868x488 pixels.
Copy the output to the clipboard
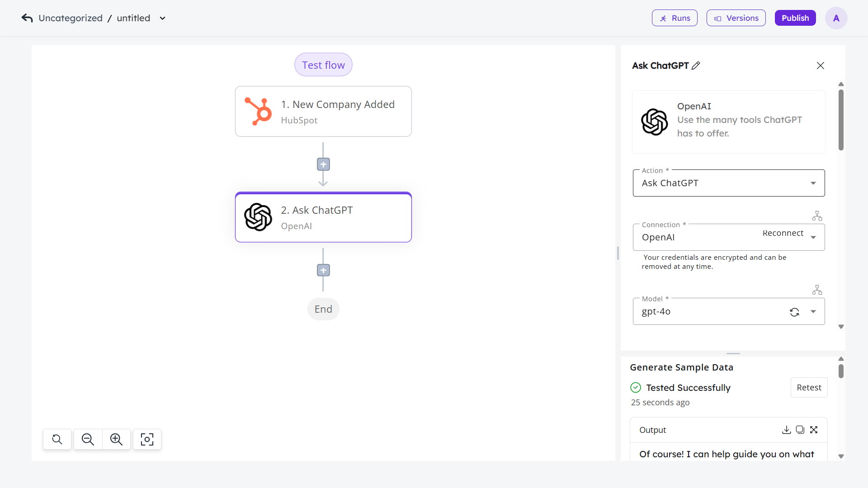point(800,430)
